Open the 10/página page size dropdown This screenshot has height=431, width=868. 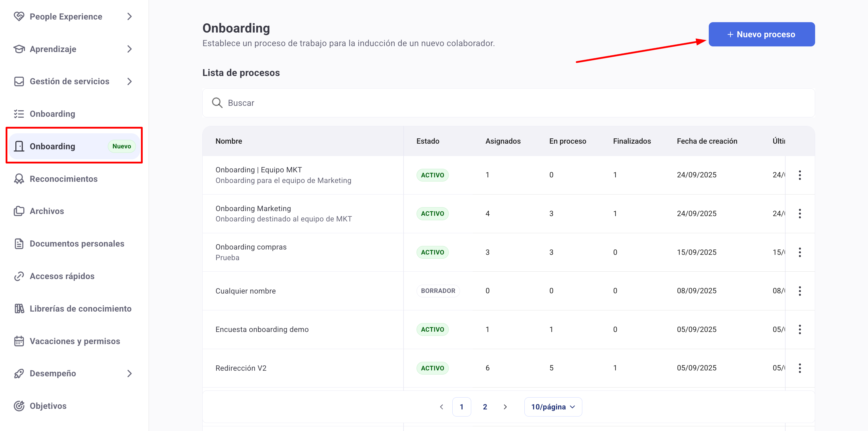coord(552,407)
